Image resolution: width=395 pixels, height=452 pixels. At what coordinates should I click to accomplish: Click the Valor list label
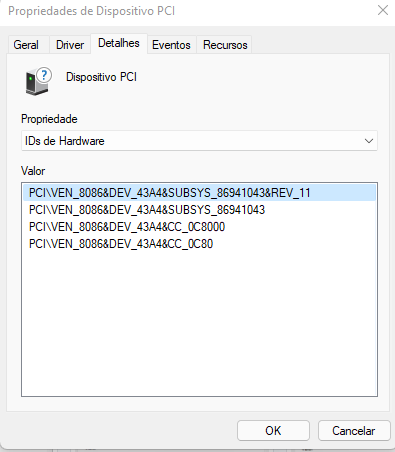(33, 171)
